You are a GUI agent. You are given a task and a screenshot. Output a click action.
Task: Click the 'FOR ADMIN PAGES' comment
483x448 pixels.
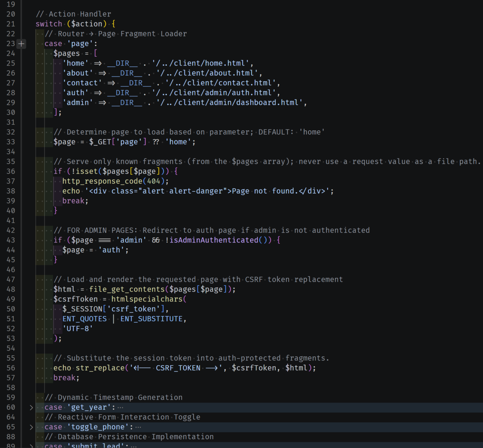coord(211,230)
